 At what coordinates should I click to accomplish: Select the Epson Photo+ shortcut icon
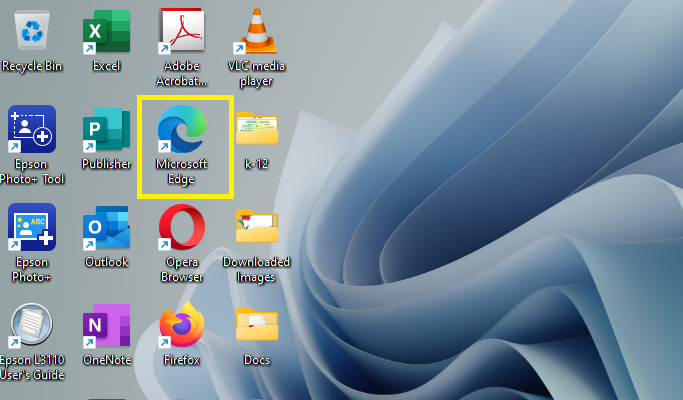tap(32, 227)
